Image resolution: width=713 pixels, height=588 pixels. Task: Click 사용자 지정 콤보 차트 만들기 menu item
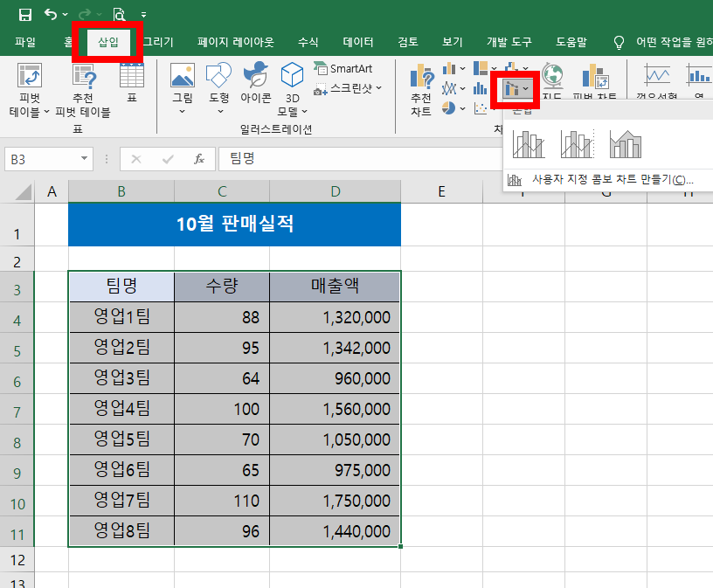click(x=608, y=180)
